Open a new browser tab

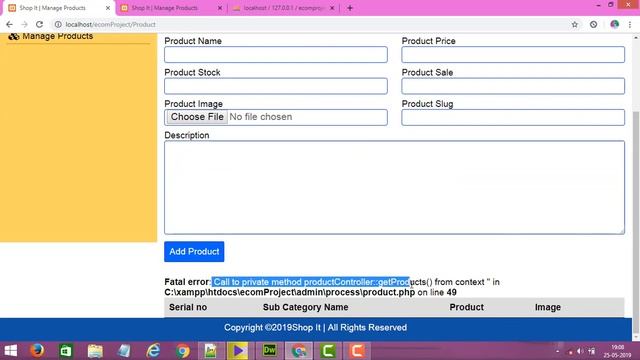(350, 8)
